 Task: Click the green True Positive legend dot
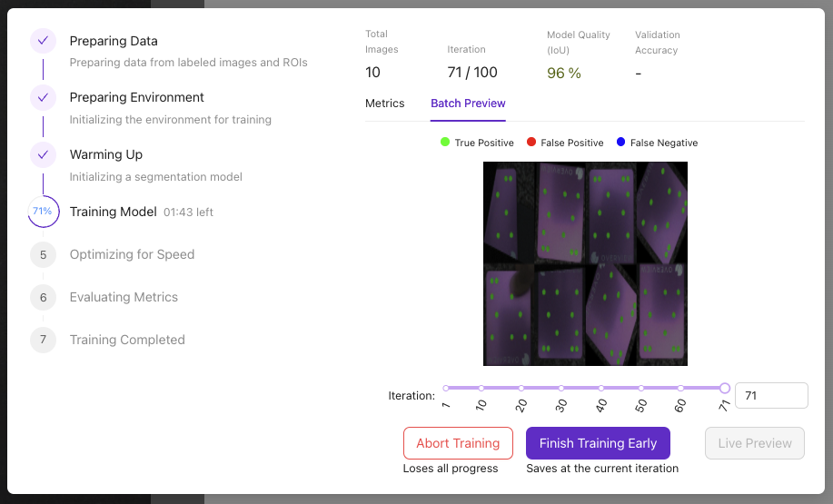click(x=445, y=143)
